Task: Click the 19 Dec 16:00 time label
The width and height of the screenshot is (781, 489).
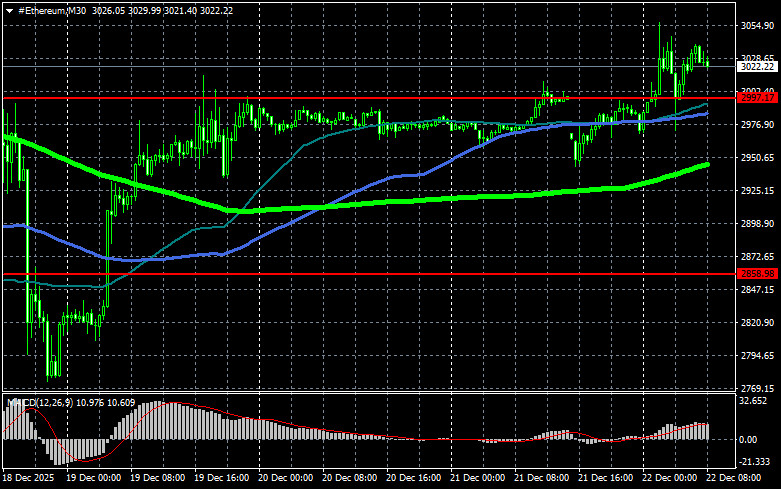Action: pyautogui.click(x=222, y=478)
